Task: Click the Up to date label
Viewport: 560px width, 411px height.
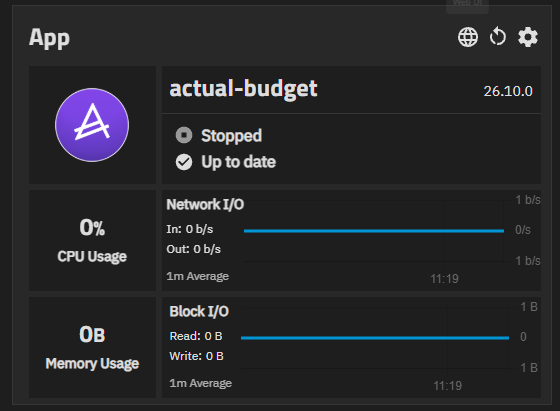Action: point(238,162)
